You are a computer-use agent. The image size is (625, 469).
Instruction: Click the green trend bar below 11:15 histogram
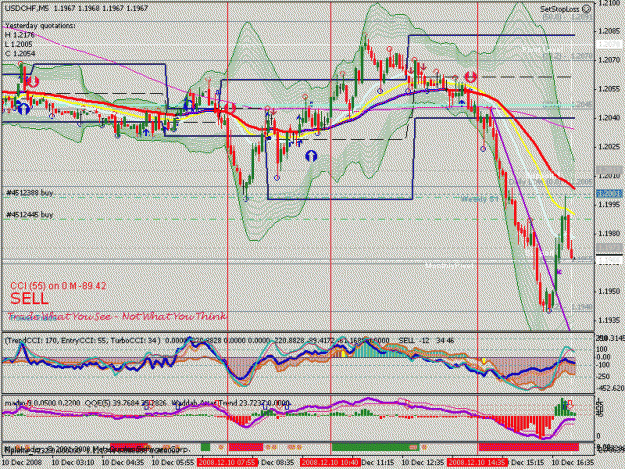375,447
